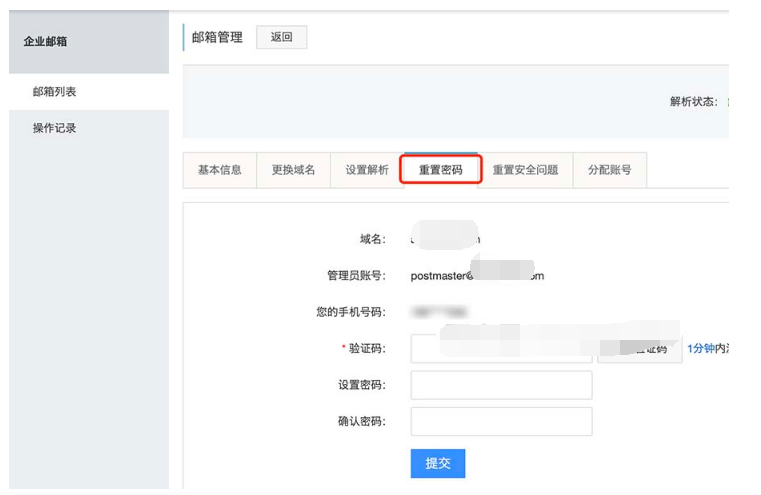Viewport: 761px width, 495px height.
Task: Click the 1分钟 hint text
Action: pyautogui.click(x=701, y=348)
